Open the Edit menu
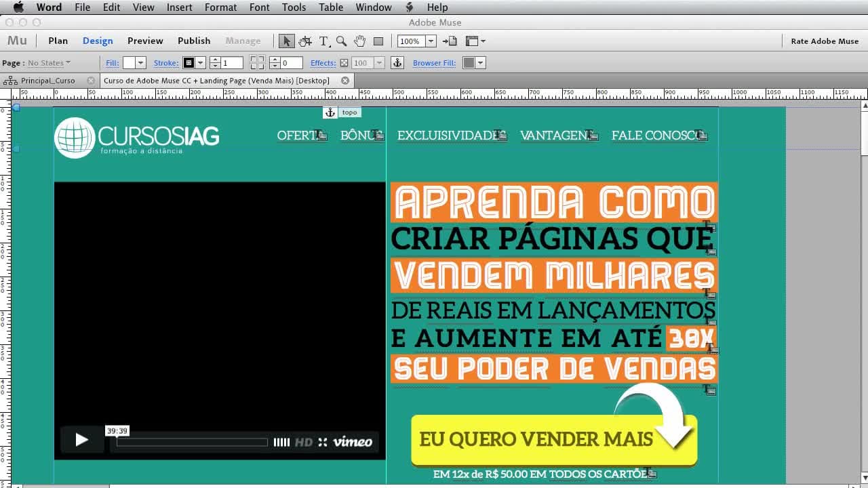 [112, 7]
